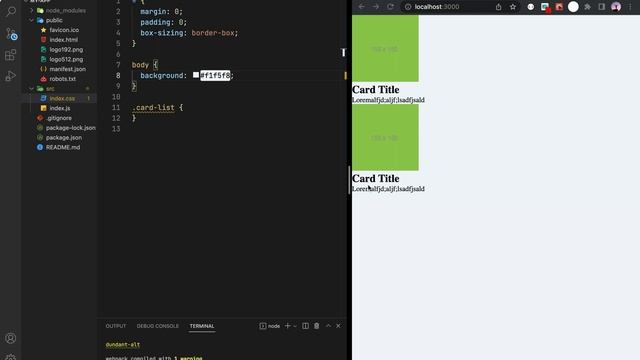Open Extensions view in activity bar
640x360 pixels.
point(11,55)
